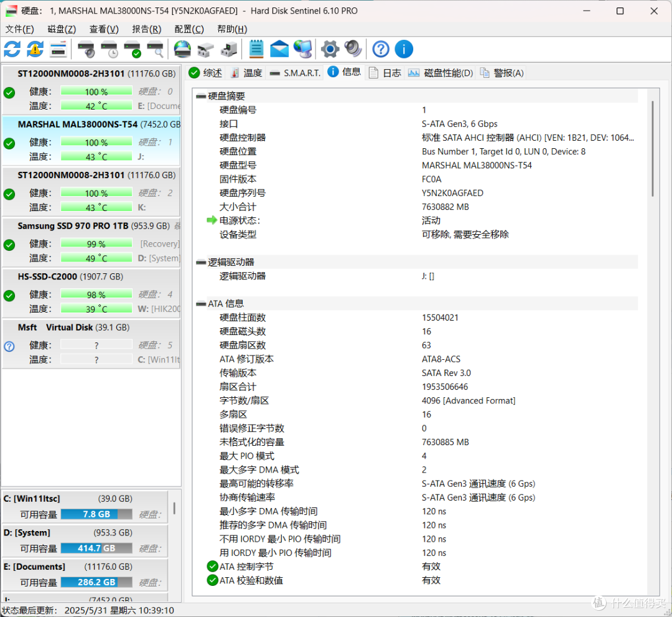Image resolution: width=672 pixels, height=617 pixels.
Task: Select the Samsung SSD 970 PRO 1TB disk
Action: (91, 242)
